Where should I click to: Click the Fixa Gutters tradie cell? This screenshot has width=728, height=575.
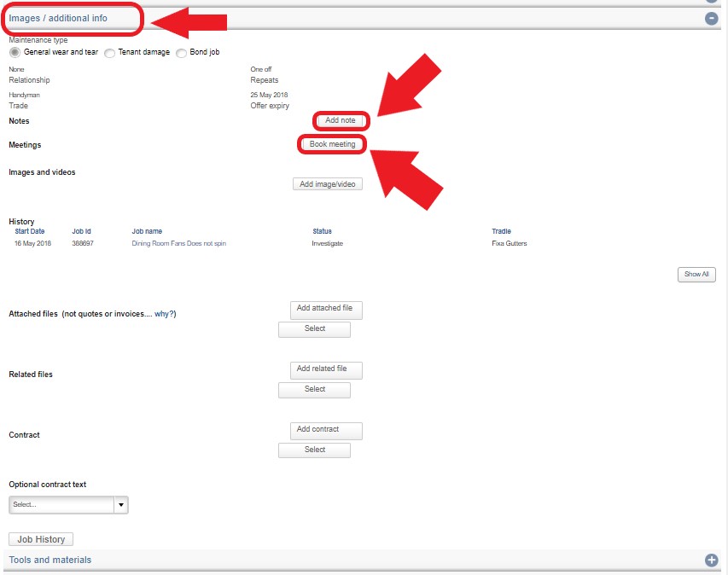[x=510, y=243]
